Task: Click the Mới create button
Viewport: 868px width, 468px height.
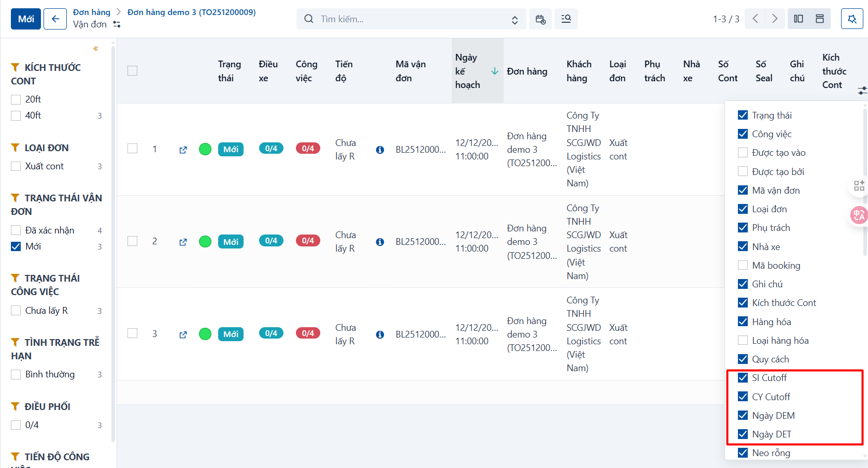Action: click(x=26, y=19)
